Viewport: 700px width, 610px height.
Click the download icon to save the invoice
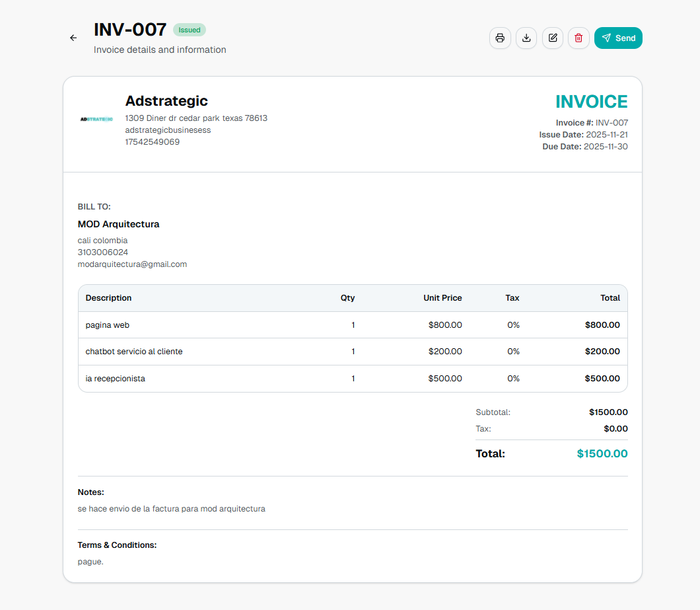click(526, 38)
